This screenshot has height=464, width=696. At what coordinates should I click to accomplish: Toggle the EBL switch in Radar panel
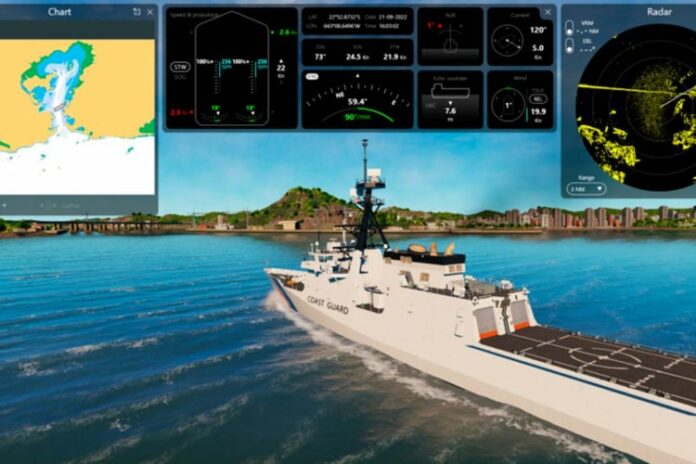(x=570, y=47)
